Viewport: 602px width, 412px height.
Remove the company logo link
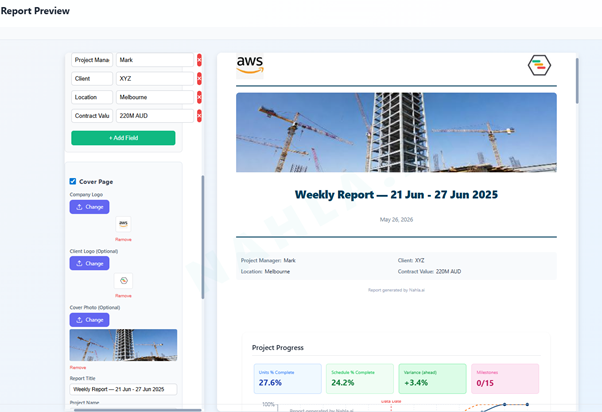coord(123,239)
